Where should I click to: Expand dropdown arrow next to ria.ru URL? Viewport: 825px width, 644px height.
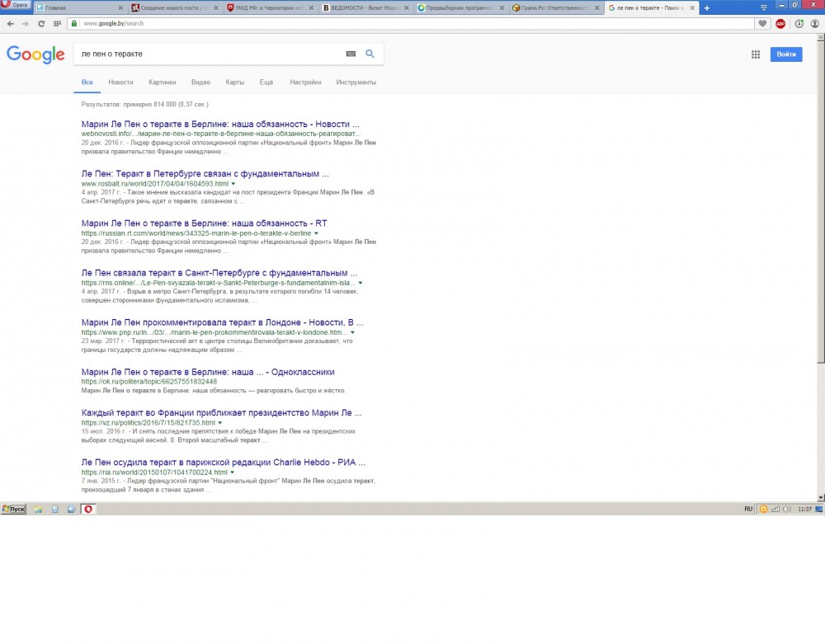[x=232, y=472]
